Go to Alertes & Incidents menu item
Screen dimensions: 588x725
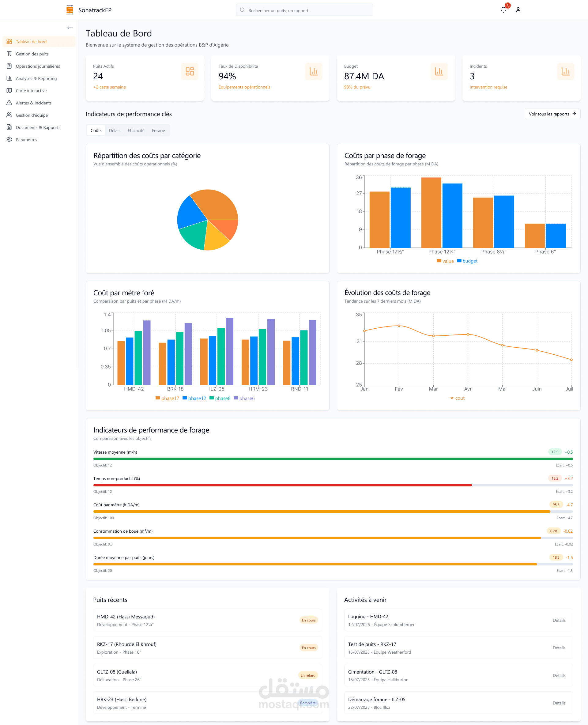33,103
